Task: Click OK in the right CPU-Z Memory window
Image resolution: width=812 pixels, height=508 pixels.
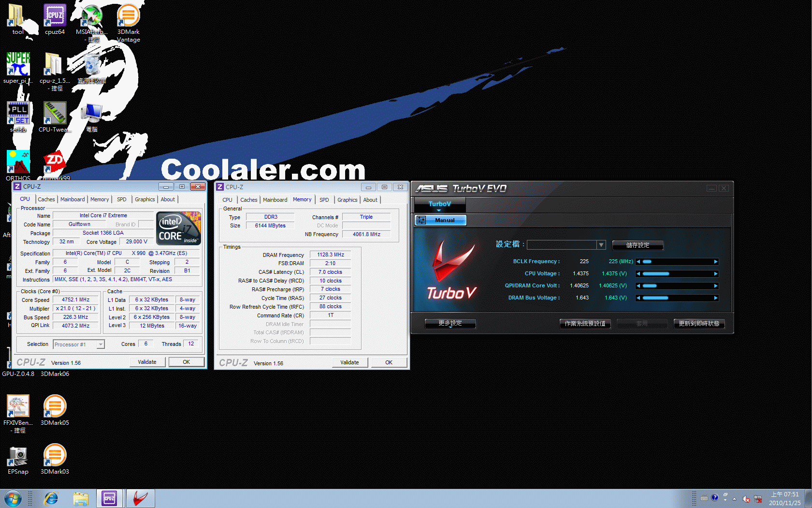Action: (x=389, y=362)
